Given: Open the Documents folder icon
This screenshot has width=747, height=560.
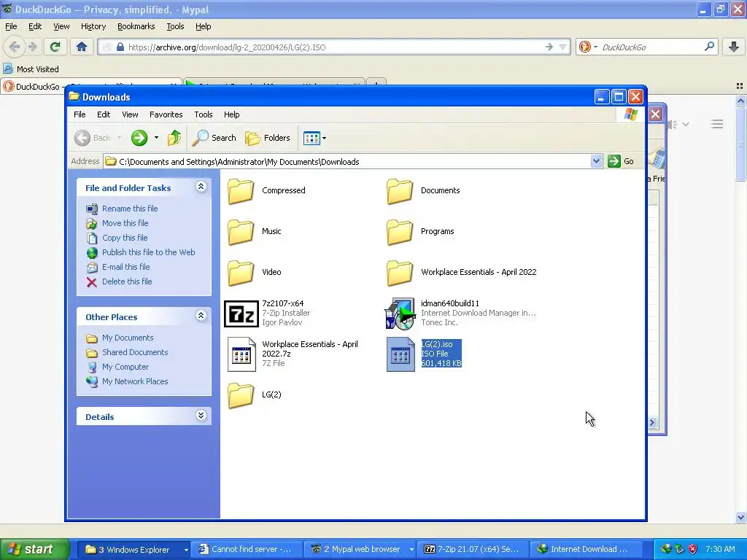Looking at the screenshot, I should 400,191.
